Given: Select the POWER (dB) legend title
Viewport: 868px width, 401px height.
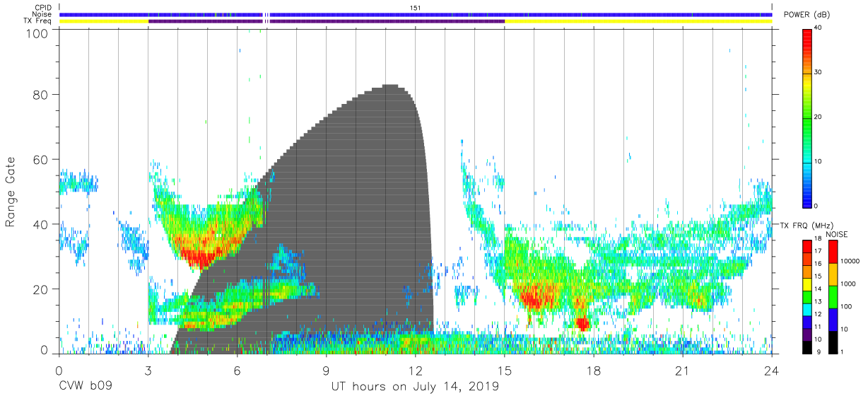Looking at the screenshot, I should tap(807, 15).
